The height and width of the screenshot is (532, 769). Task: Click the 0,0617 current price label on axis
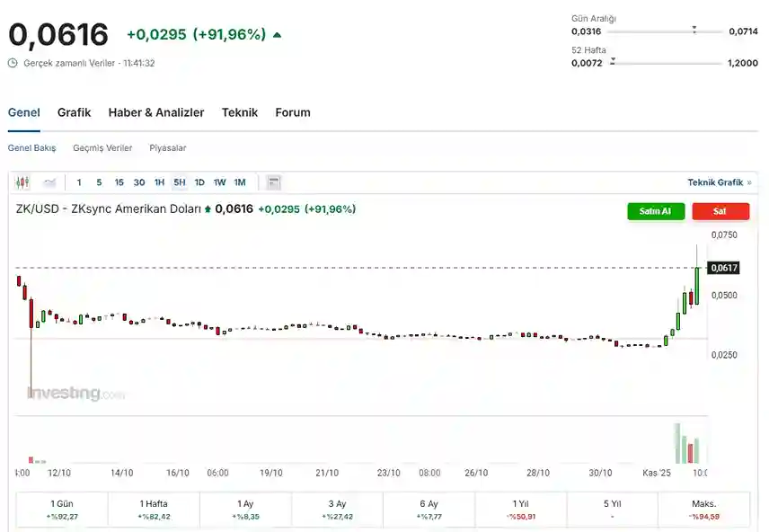723,268
